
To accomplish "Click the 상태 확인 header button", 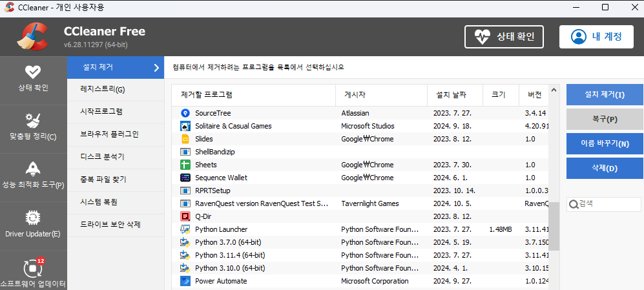I will (x=504, y=37).
